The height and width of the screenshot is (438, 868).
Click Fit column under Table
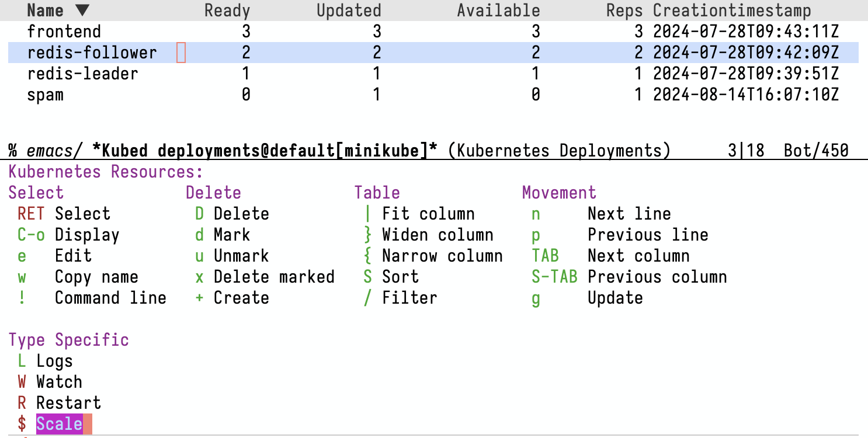pyautogui.click(x=428, y=213)
